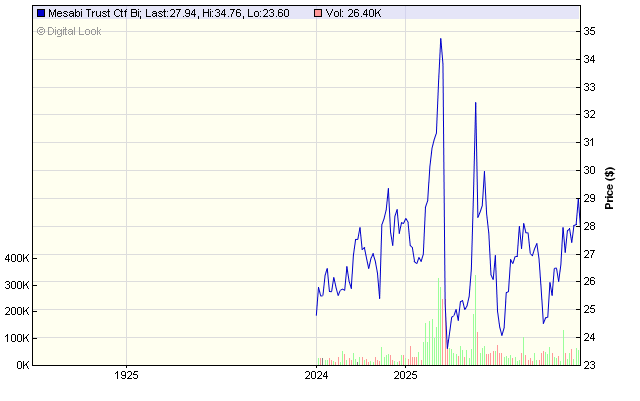Click the 34 price axis label
This screenshot has width=640, height=401.
(589, 60)
